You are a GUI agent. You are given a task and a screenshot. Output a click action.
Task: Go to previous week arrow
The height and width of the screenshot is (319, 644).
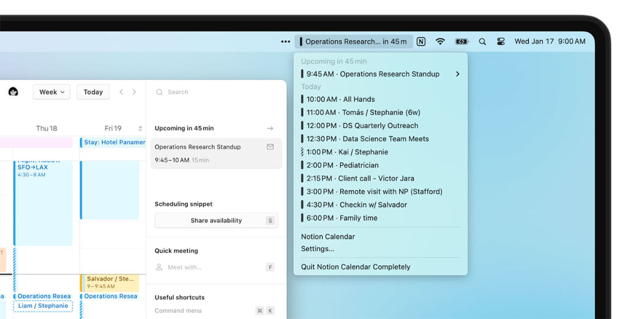click(121, 92)
